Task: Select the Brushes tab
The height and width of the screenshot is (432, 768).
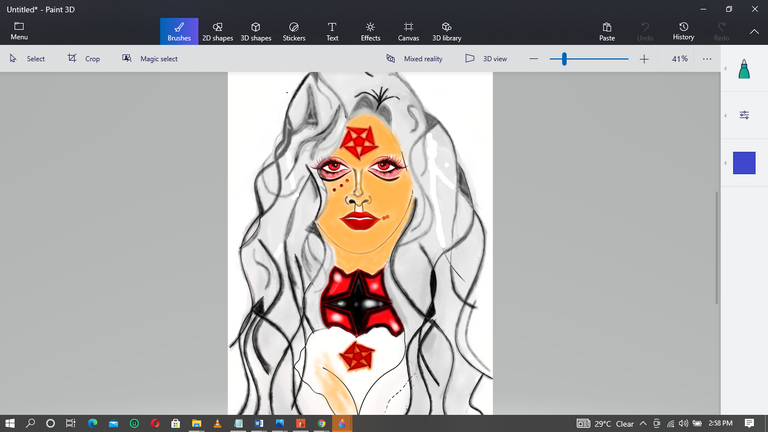Action: (x=179, y=31)
